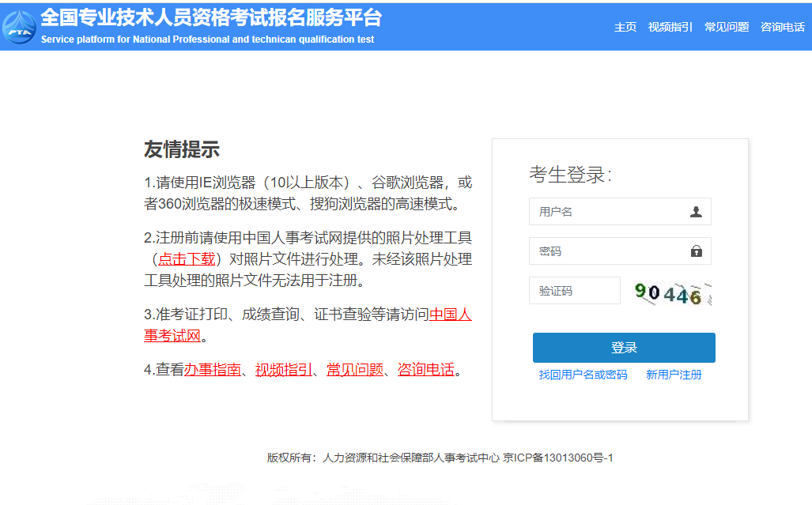Viewport: 812px width, 505px height.
Task: Click the red 点击下载 link
Action: click(x=187, y=258)
